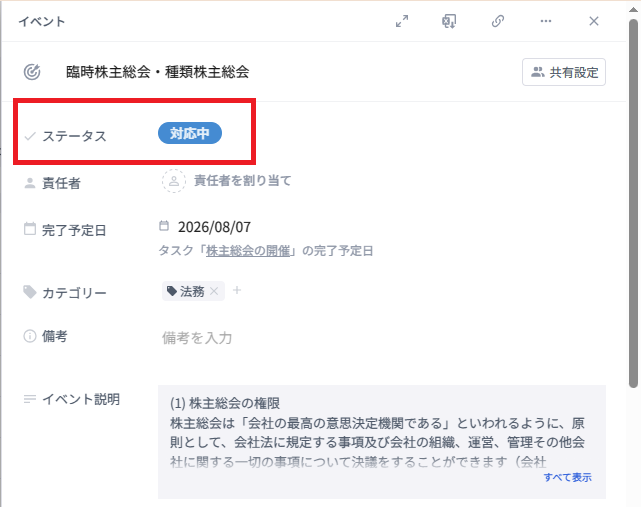The height and width of the screenshot is (507, 641).
Task: Open the 対応中 status dropdown
Action: tap(190, 133)
